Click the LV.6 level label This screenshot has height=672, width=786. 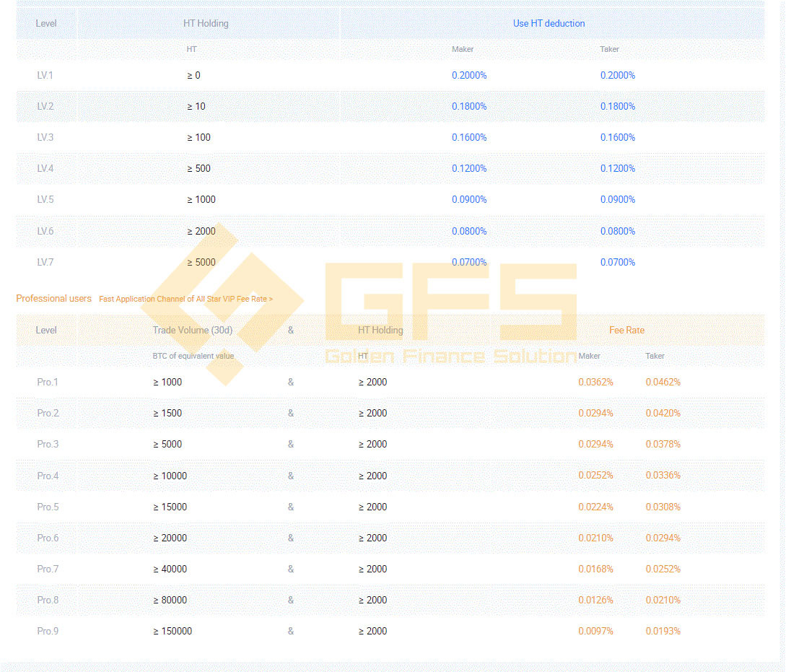click(45, 231)
